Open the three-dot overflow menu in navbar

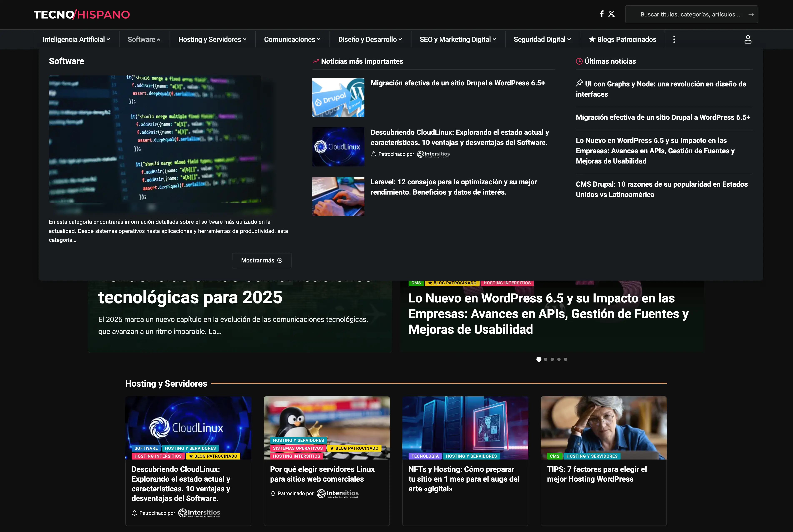(674, 39)
